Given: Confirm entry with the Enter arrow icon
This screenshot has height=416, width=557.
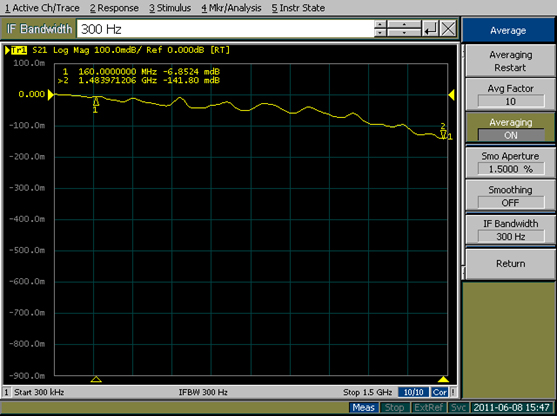Looking at the screenshot, I should coord(430,29).
